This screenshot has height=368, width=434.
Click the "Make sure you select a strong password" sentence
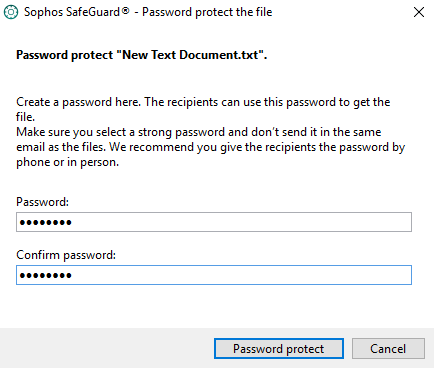[x=198, y=132]
